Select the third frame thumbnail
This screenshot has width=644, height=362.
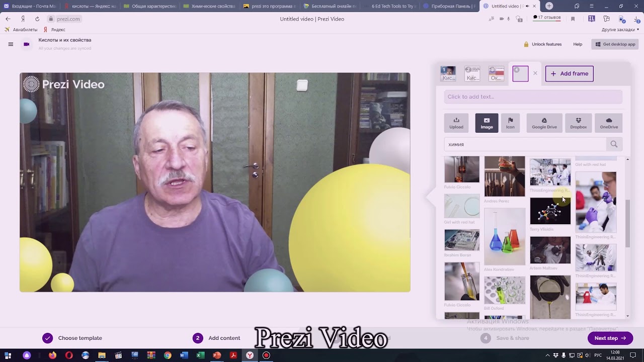pos(496,74)
